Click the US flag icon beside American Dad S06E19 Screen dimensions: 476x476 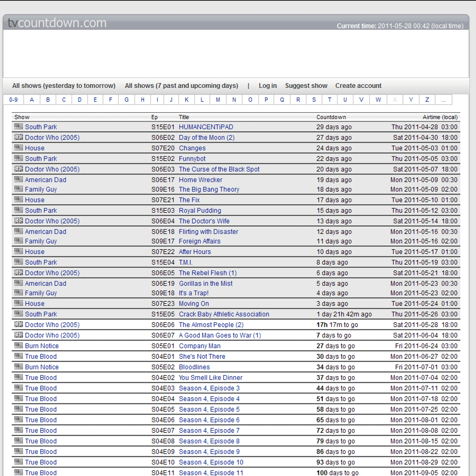[x=18, y=283]
